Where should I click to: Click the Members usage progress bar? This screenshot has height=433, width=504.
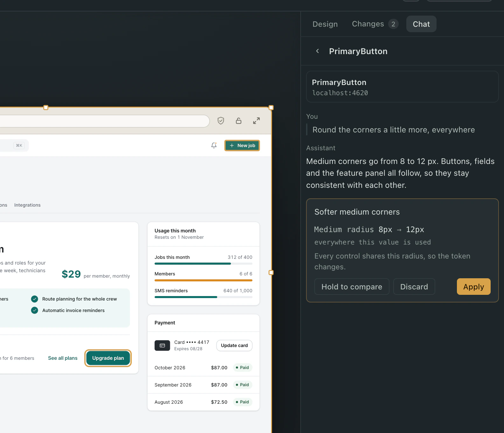(x=204, y=280)
